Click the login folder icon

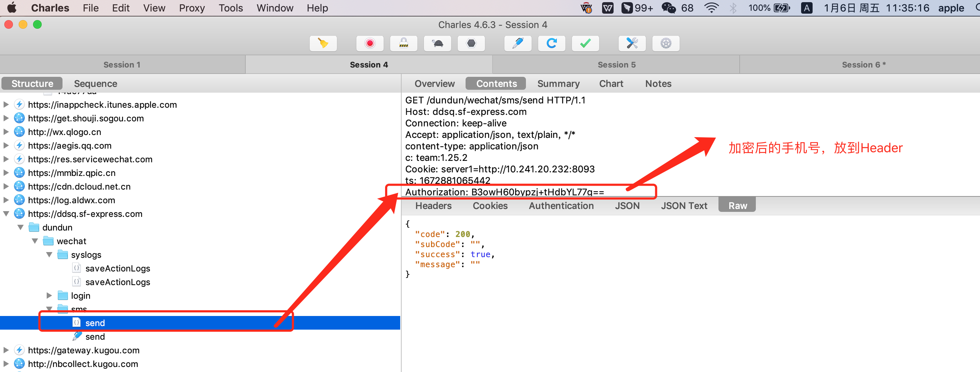(x=63, y=296)
